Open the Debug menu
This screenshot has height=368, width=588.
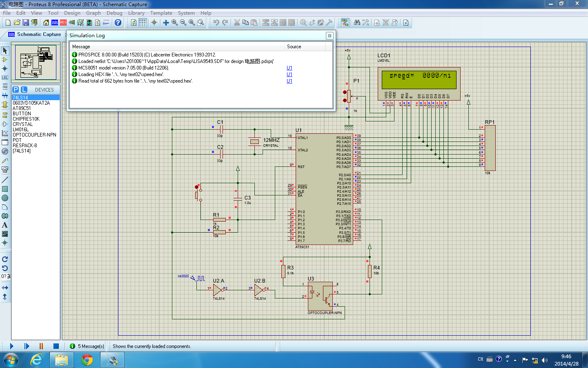[x=114, y=13]
